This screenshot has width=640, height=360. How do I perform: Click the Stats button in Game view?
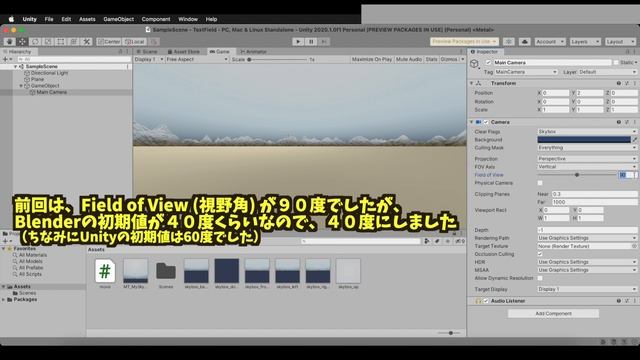431,60
